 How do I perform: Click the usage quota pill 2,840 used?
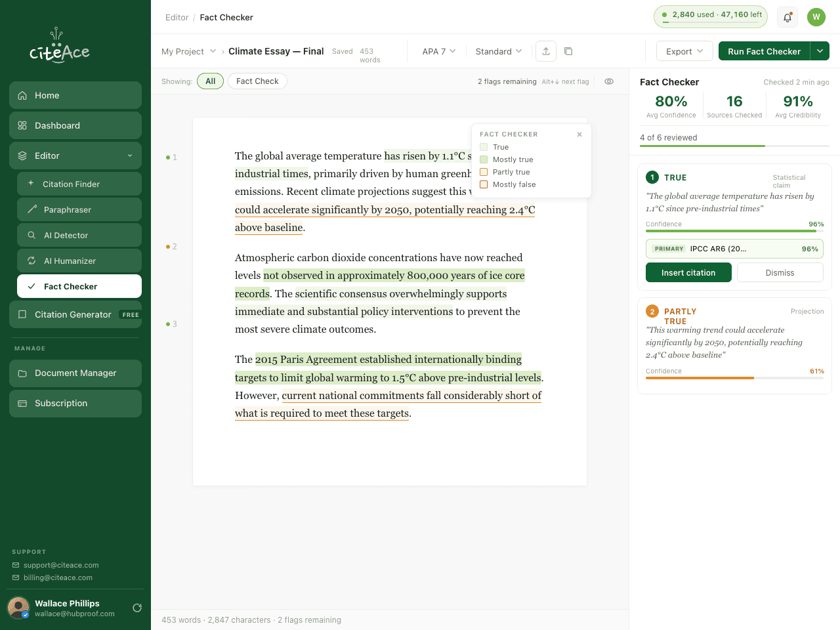tap(711, 16)
